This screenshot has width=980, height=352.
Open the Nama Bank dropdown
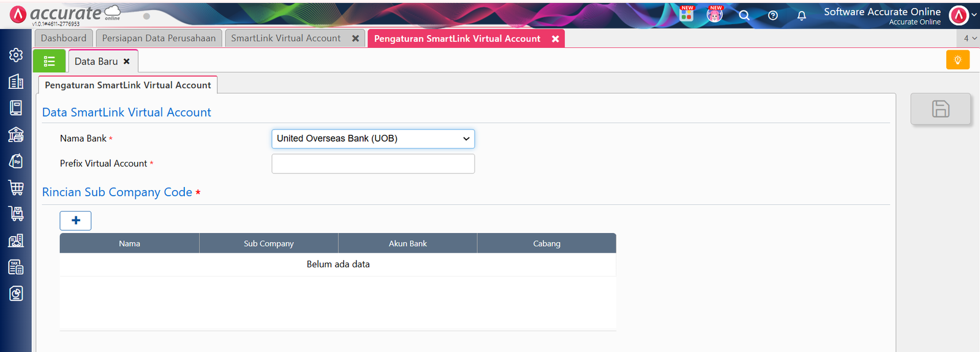373,139
